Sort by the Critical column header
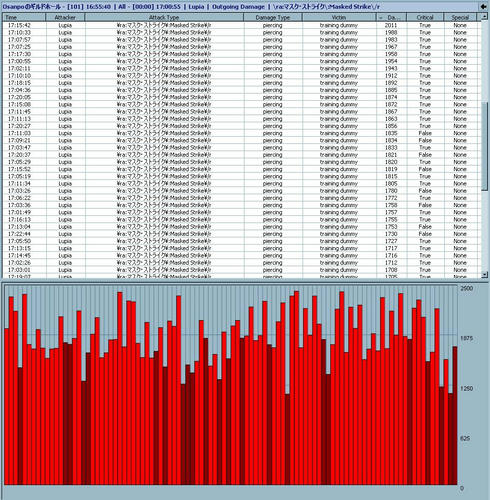The height and width of the screenshot is (500, 490). (x=425, y=17)
